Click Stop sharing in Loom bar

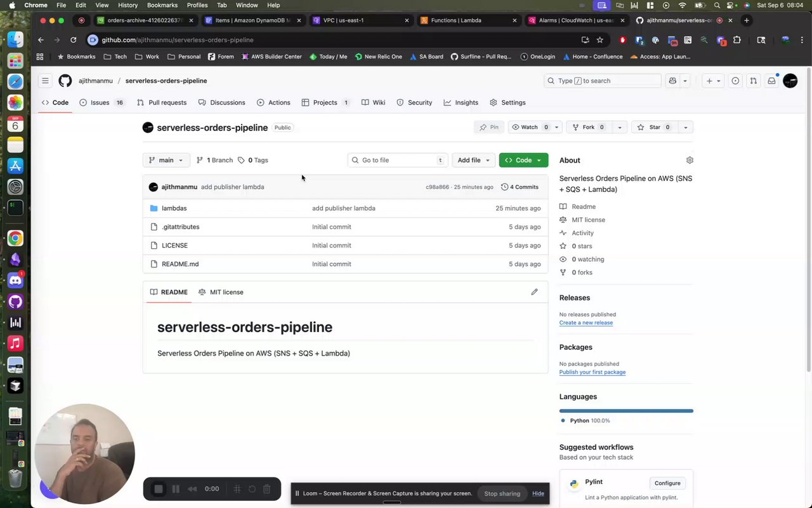[x=502, y=493]
